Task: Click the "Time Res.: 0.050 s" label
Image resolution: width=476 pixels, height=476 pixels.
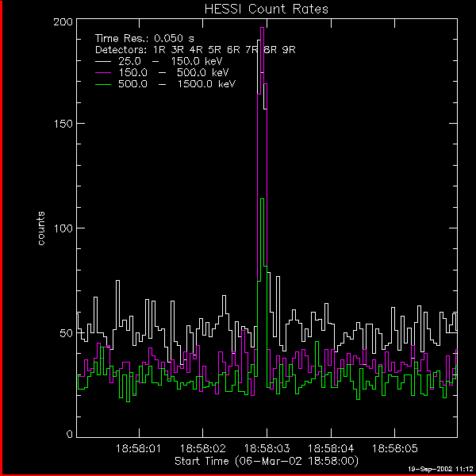Action: pos(144,39)
